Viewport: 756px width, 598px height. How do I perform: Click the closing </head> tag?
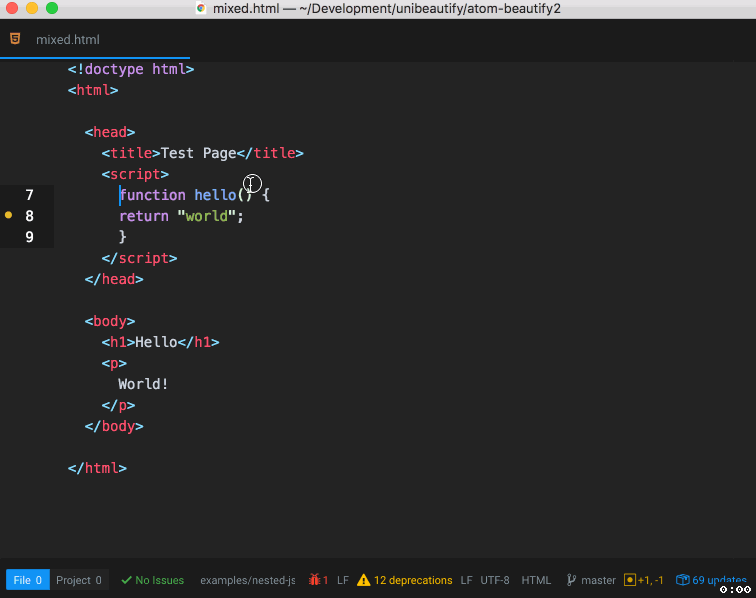114,279
